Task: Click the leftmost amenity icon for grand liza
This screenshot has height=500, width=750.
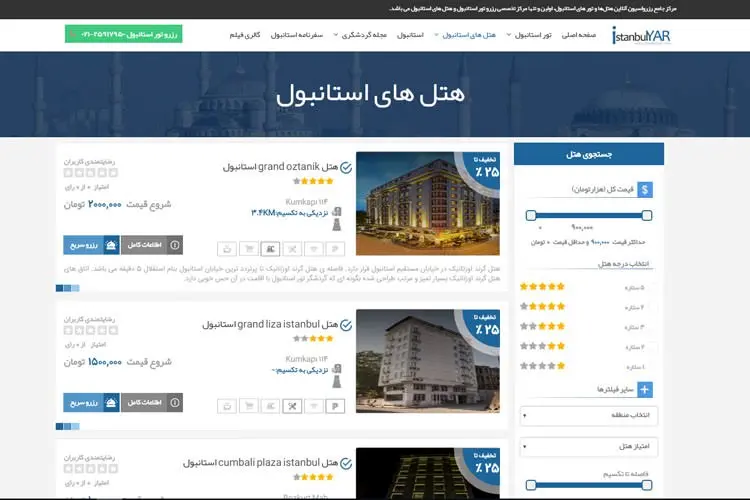Action: 227,406
